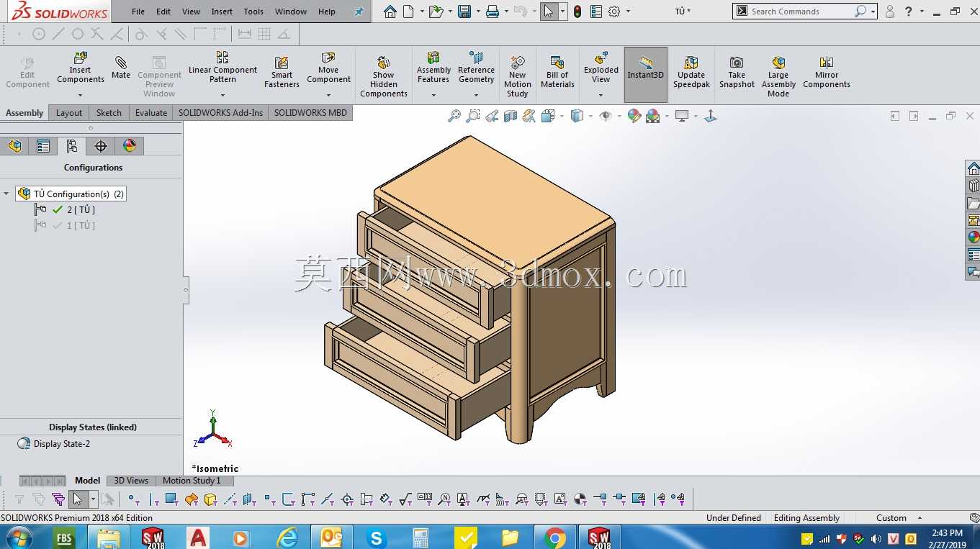
Task: Open the FeatureManager design tree tab
Action: [x=14, y=146]
